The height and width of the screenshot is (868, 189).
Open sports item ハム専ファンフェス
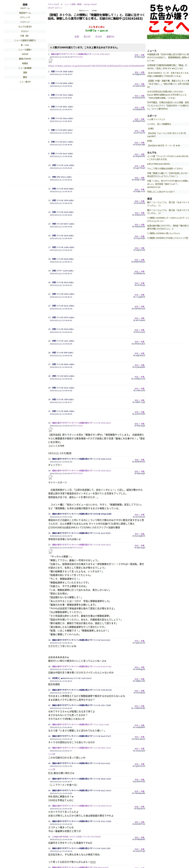[x=156, y=119]
